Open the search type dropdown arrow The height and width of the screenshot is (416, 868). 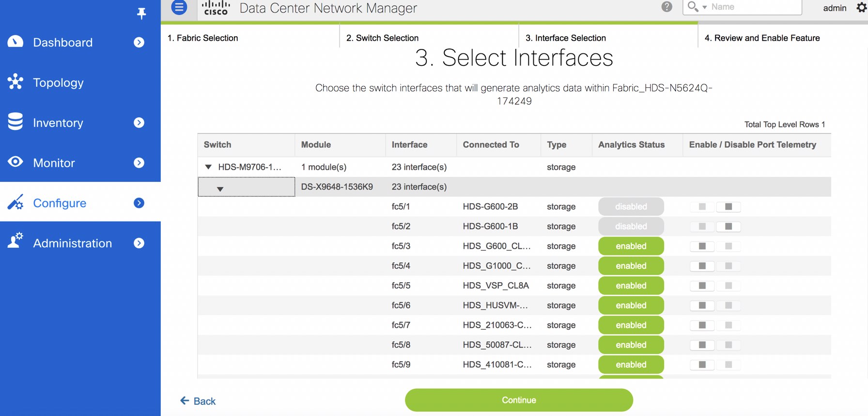[x=705, y=7]
